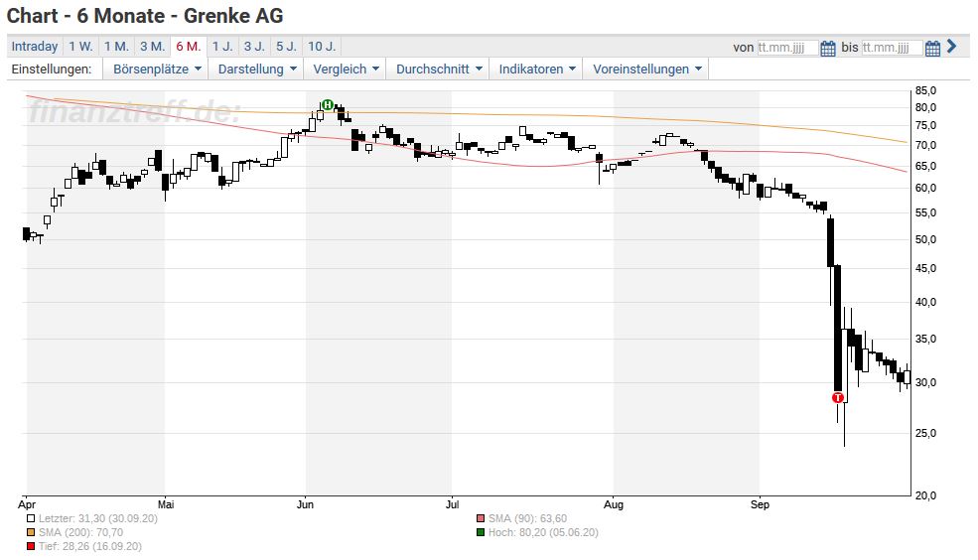Select the 5 J. time range tab
The height and width of the screenshot is (560, 978).
pos(286,46)
